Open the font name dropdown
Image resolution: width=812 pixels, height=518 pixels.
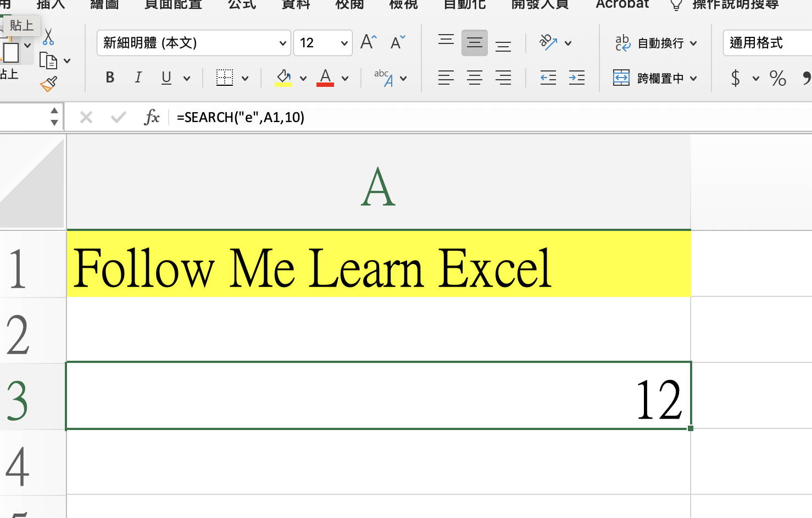point(283,43)
